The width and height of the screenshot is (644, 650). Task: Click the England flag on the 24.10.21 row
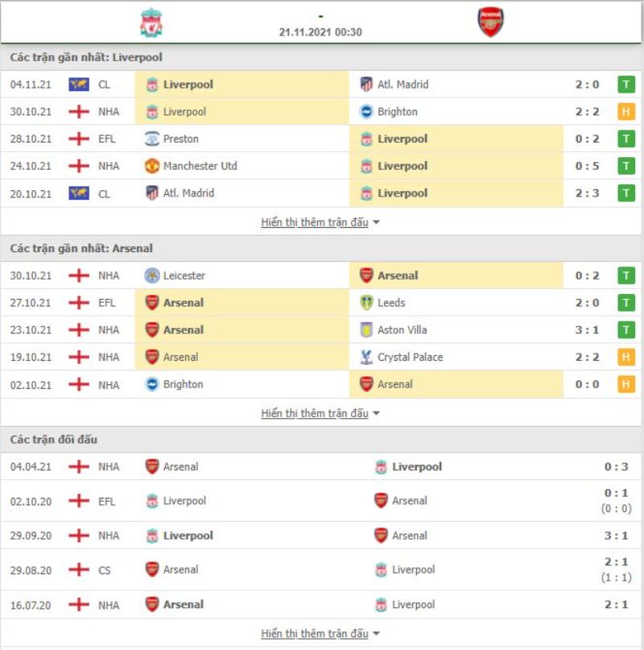[x=79, y=166]
